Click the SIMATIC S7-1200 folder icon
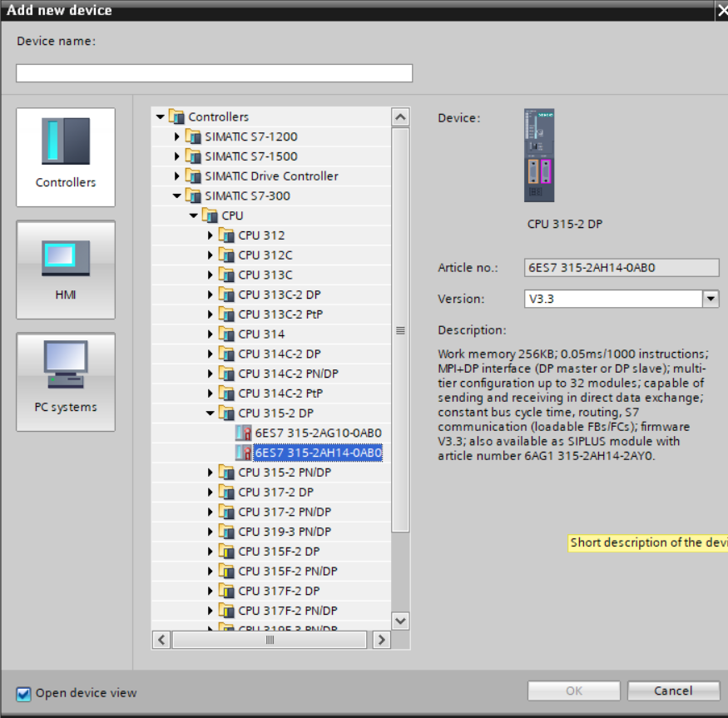 click(x=193, y=136)
